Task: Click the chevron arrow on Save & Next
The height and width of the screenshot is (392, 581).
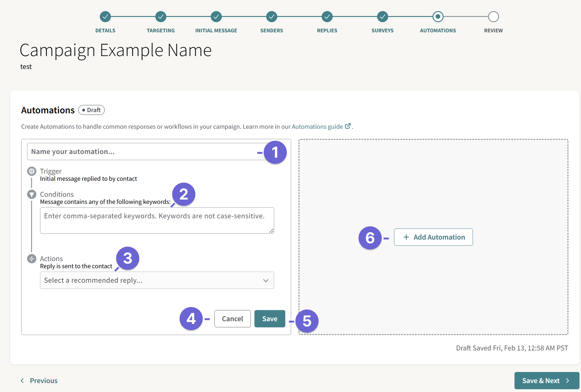Action: (x=568, y=381)
